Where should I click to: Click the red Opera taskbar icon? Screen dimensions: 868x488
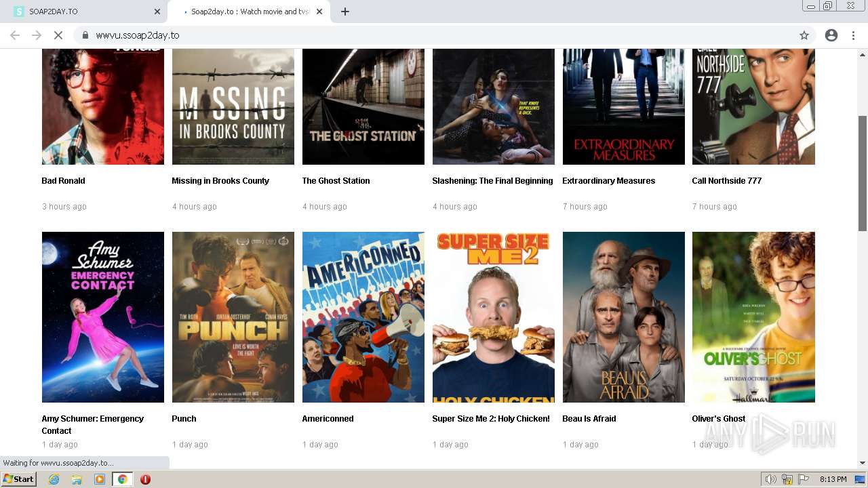point(145,479)
